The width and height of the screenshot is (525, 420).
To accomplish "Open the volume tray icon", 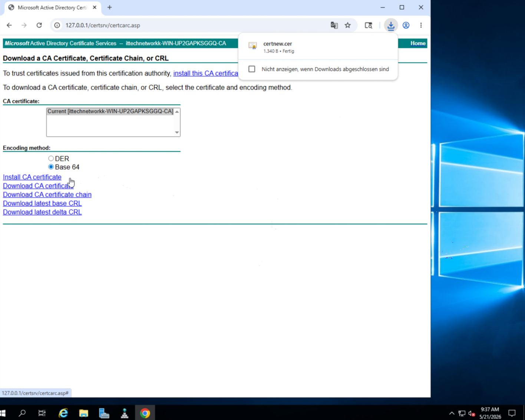I will point(472,413).
